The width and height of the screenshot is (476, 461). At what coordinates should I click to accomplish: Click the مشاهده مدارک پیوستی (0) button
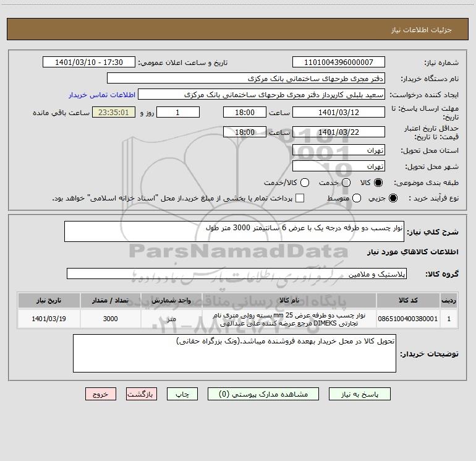click(263, 394)
